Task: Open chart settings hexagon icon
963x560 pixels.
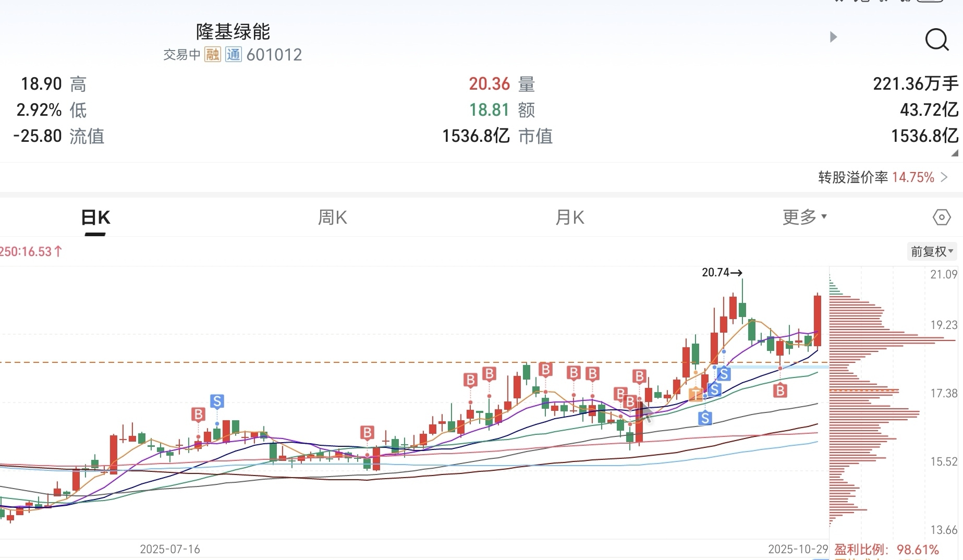Action: 942,217
